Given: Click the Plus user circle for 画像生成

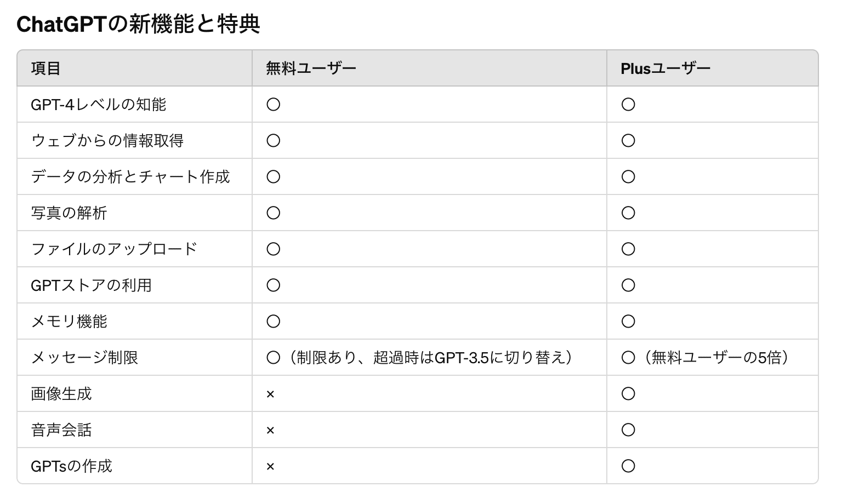Looking at the screenshot, I should click(628, 394).
